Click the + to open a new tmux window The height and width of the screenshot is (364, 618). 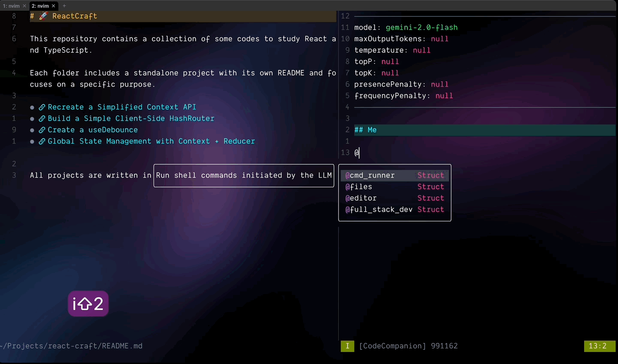(x=64, y=6)
